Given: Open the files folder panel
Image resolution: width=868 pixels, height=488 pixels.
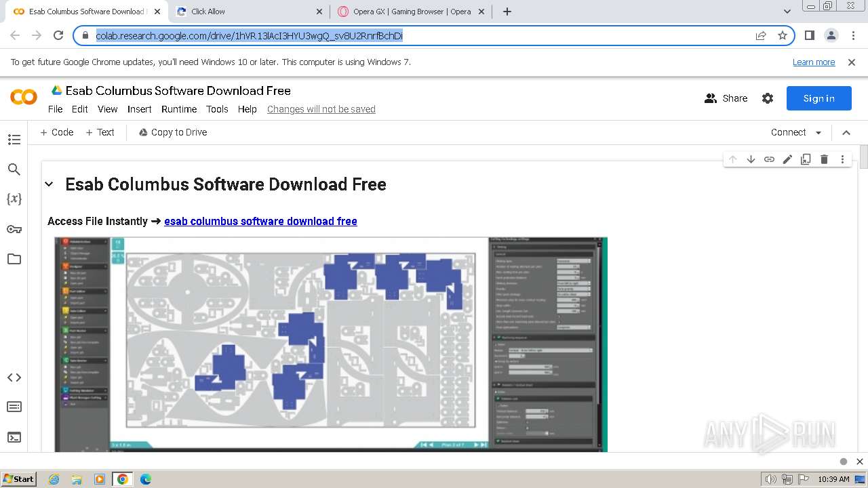Looking at the screenshot, I should tap(14, 259).
